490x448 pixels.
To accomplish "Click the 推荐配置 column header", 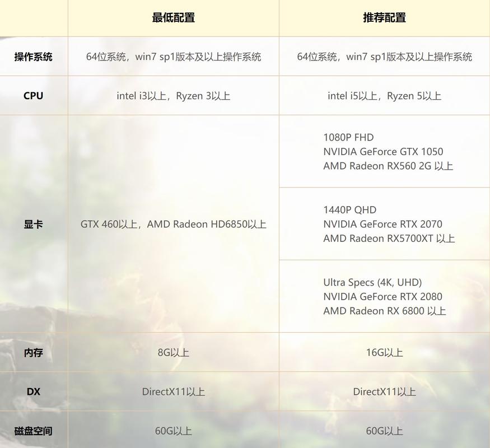I will (384, 17).
